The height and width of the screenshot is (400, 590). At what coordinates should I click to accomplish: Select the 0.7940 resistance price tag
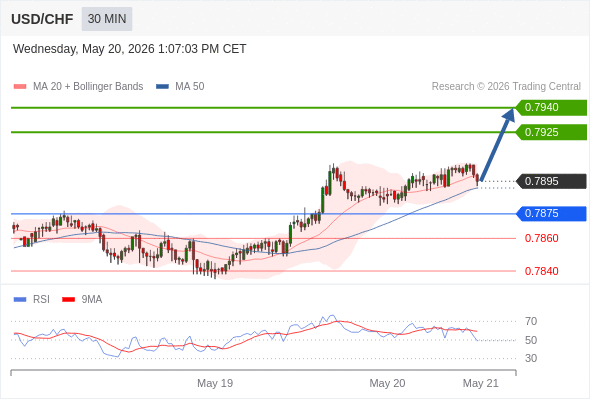[x=551, y=108]
